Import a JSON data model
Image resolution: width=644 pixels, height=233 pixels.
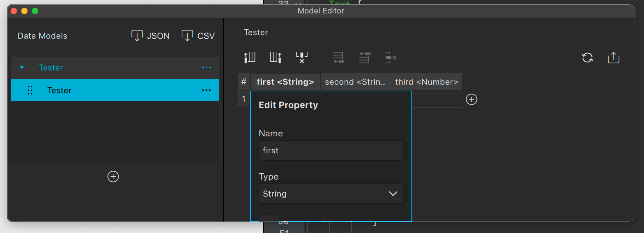pos(151,36)
